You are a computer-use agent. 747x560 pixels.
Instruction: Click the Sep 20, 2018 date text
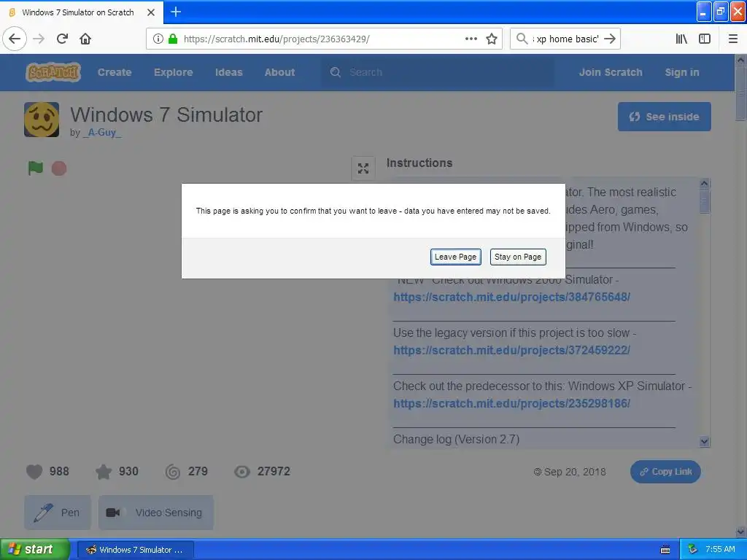575,472
